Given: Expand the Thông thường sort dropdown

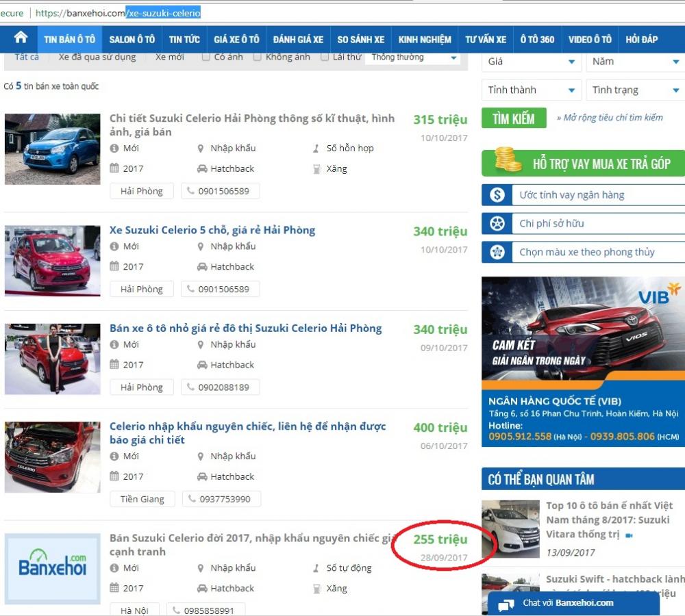Looking at the screenshot, I should pyautogui.click(x=413, y=57).
